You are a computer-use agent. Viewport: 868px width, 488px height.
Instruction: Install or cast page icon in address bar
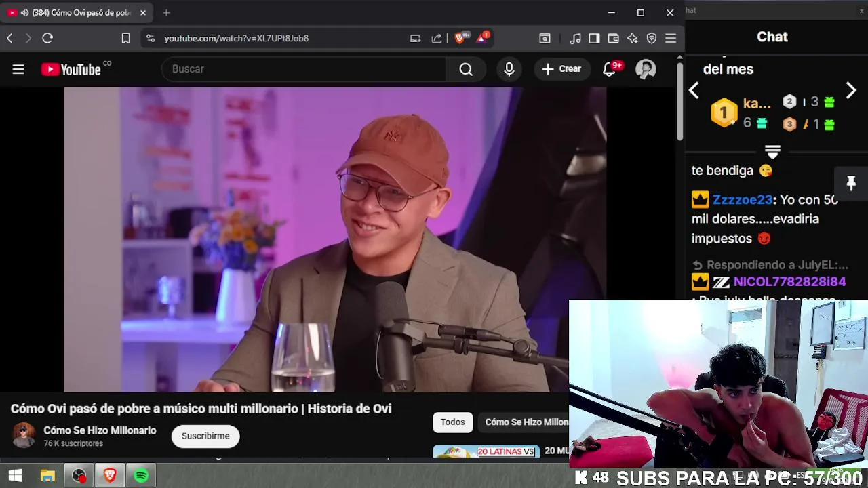click(415, 38)
